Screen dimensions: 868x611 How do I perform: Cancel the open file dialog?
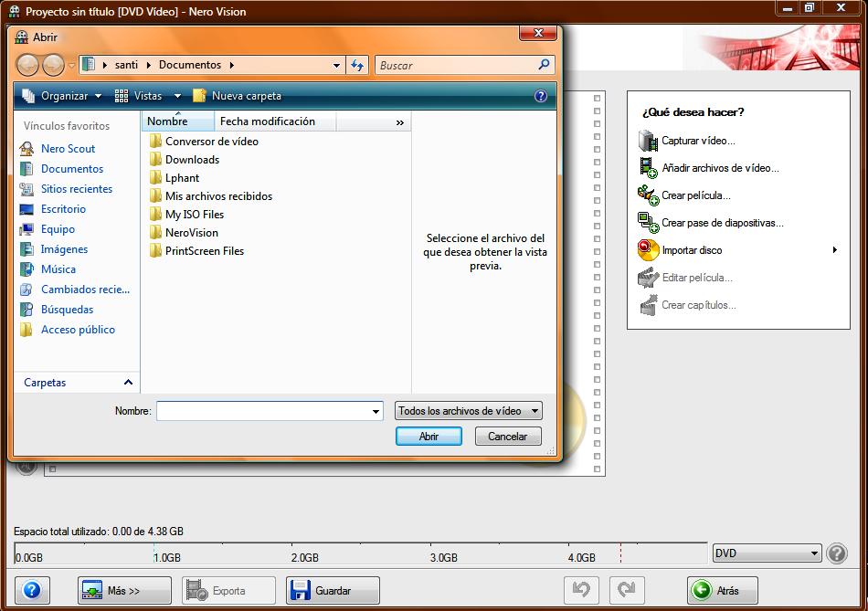tap(508, 437)
